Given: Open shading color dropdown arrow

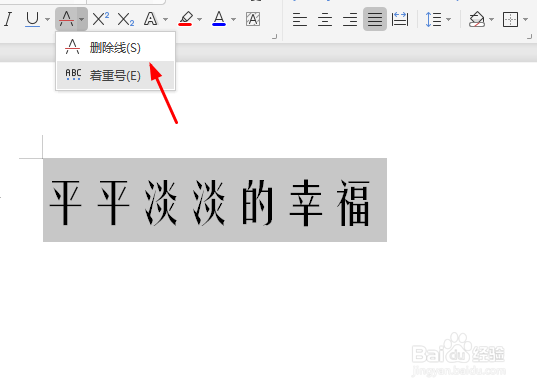Looking at the screenshot, I should point(491,19).
